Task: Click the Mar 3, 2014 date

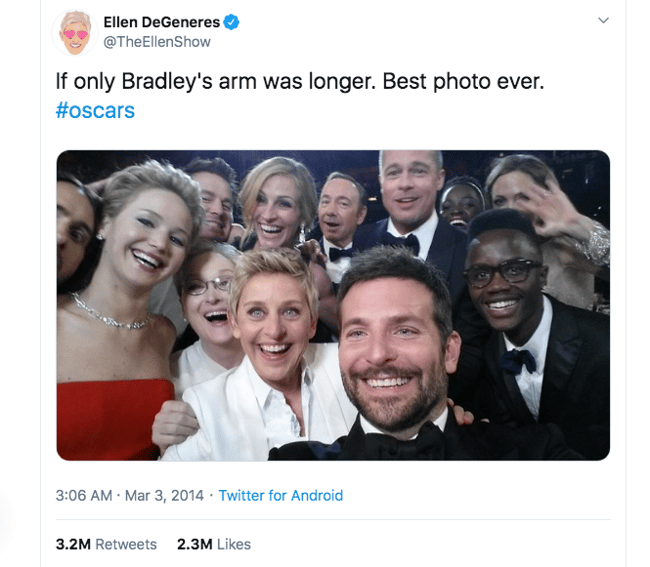Action: pyautogui.click(x=165, y=495)
